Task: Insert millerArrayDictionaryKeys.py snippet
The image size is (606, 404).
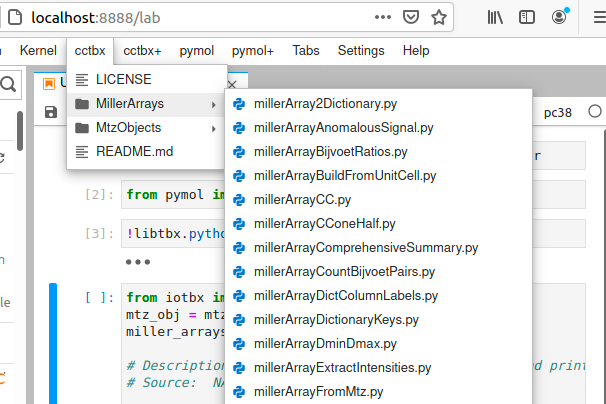Action: (378, 320)
